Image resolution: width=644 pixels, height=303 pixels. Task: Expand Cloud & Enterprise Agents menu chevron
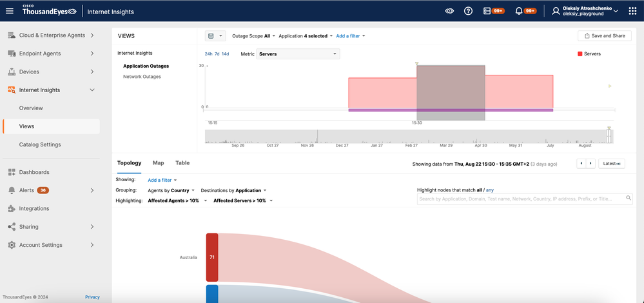[92, 35]
